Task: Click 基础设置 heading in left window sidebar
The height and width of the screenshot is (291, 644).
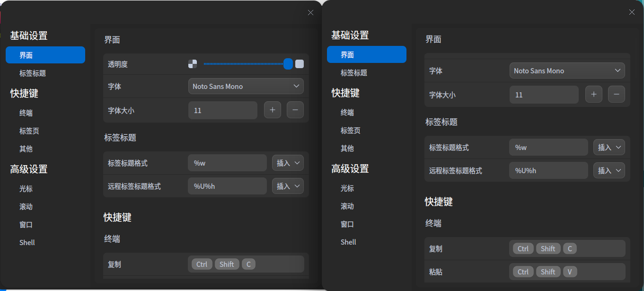Action: coord(29,36)
